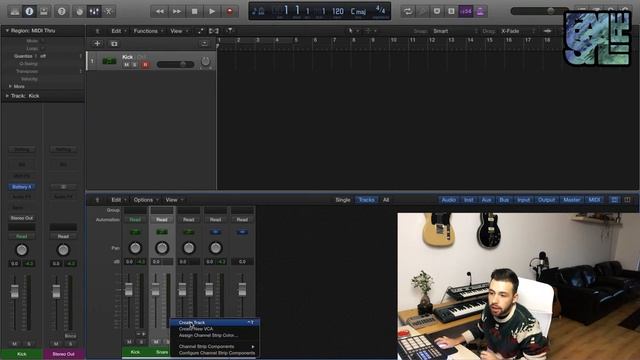Click Stereo Out output slot in inspector
Image resolution: width=640 pixels, height=360 pixels.
click(x=22, y=218)
